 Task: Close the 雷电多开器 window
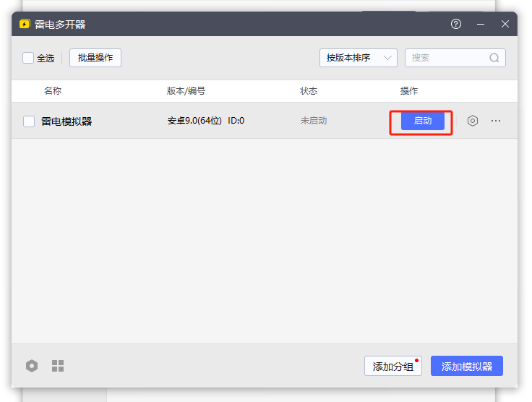[x=505, y=24]
